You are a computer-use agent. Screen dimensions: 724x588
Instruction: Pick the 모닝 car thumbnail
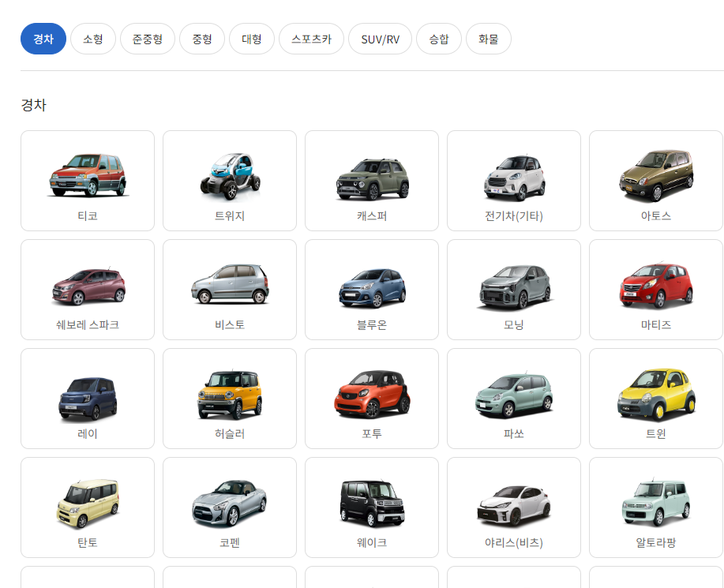tap(514, 286)
